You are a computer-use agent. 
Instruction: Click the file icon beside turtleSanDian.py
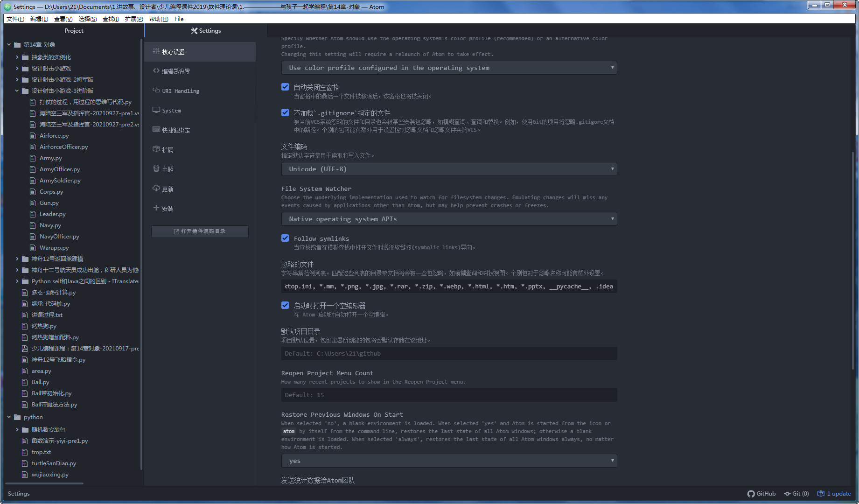pos(25,463)
